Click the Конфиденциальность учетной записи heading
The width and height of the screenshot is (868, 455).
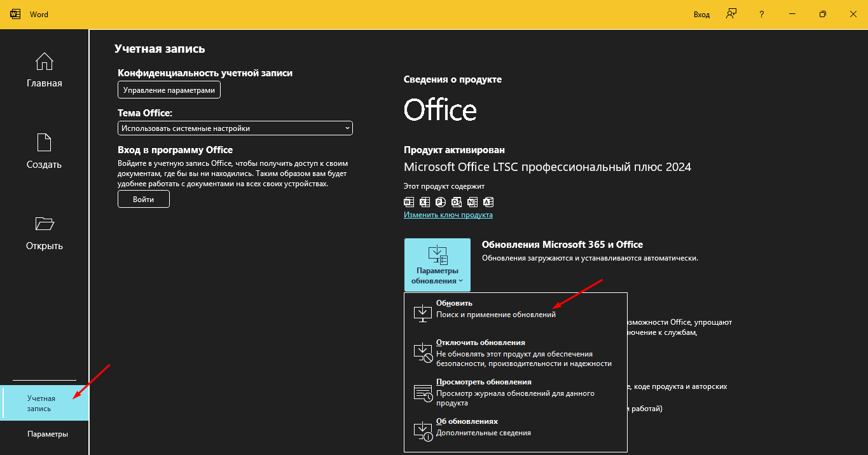[x=205, y=73]
